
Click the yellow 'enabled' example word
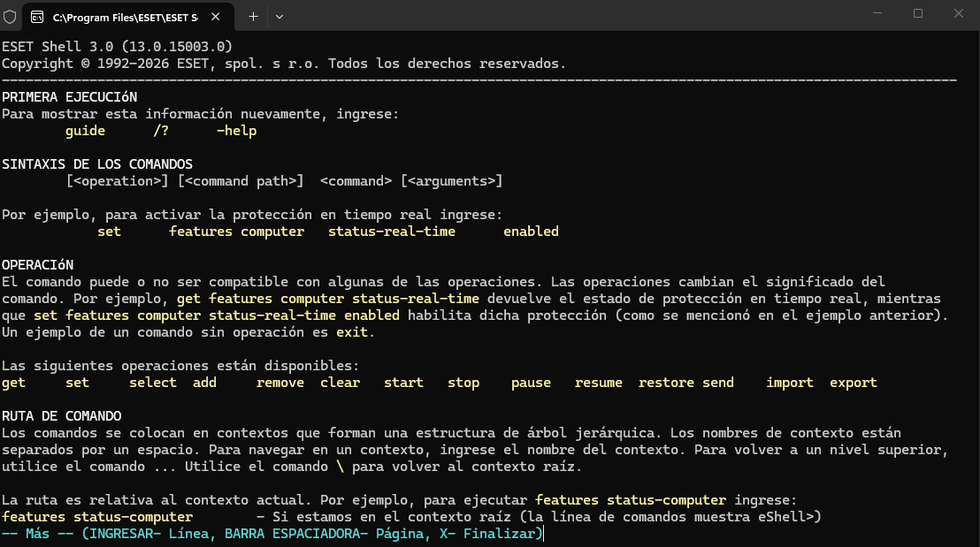coord(532,232)
